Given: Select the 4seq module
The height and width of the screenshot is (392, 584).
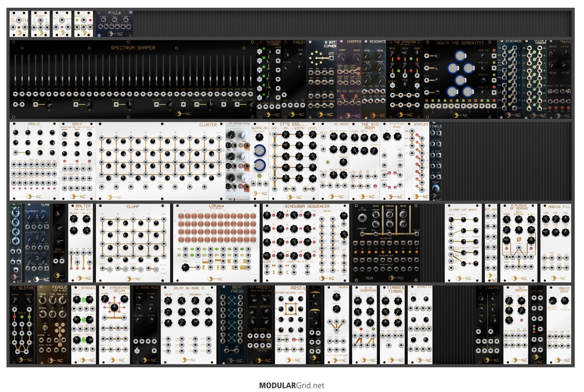Looking at the screenshot, I should (559, 79).
